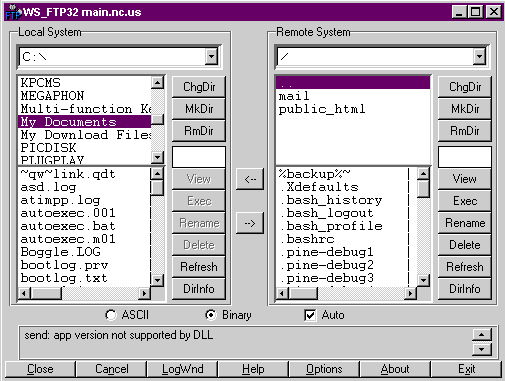Click remote Refresh button

465,267
